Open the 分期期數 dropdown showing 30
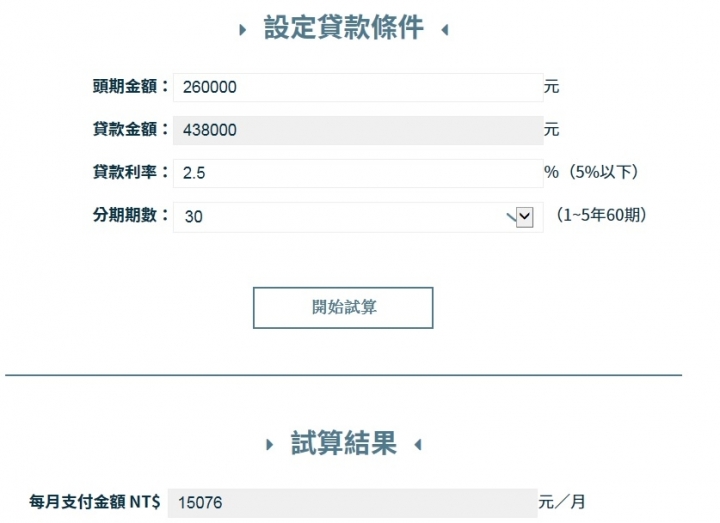Viewport: 720px width, 523px height. [x=358, y=217]
